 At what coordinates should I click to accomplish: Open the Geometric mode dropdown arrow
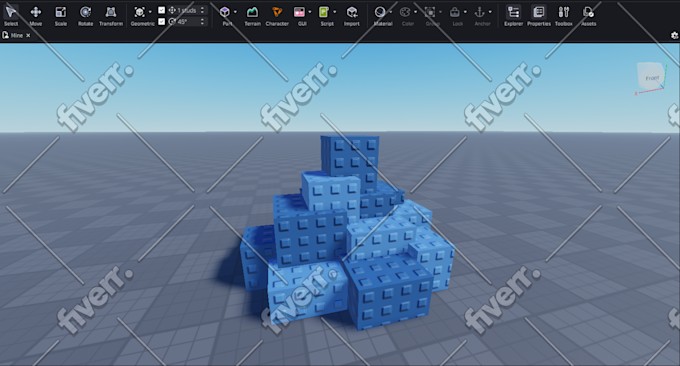pyautogui.click(x=150, y=12)
